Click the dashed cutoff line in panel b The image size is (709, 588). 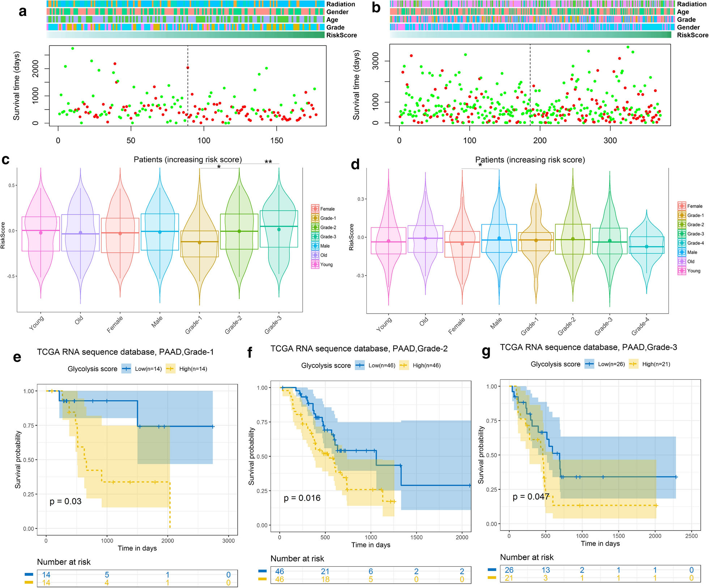(530, 85)
